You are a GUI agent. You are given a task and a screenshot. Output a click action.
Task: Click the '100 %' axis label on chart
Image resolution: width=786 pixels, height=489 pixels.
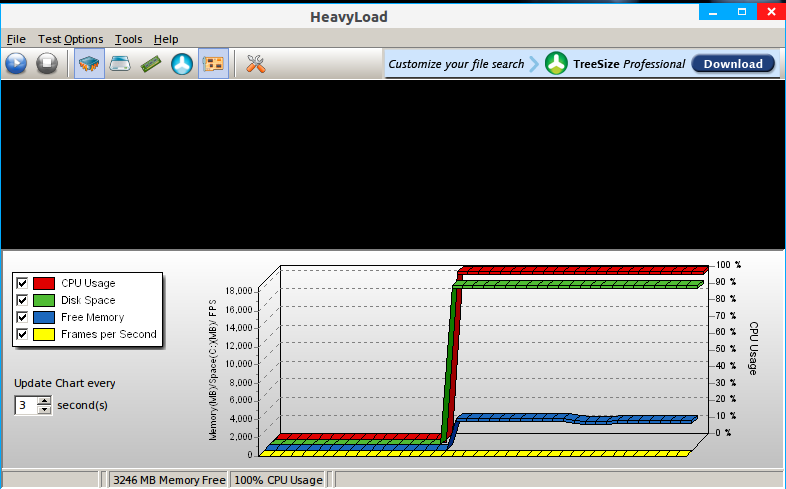click(728, 265)
